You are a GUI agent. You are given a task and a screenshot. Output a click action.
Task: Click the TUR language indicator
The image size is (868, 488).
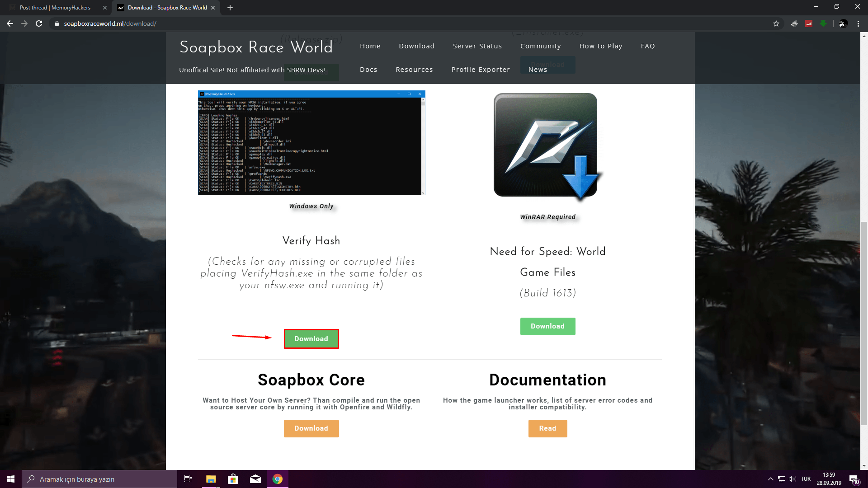pos(806,479)
